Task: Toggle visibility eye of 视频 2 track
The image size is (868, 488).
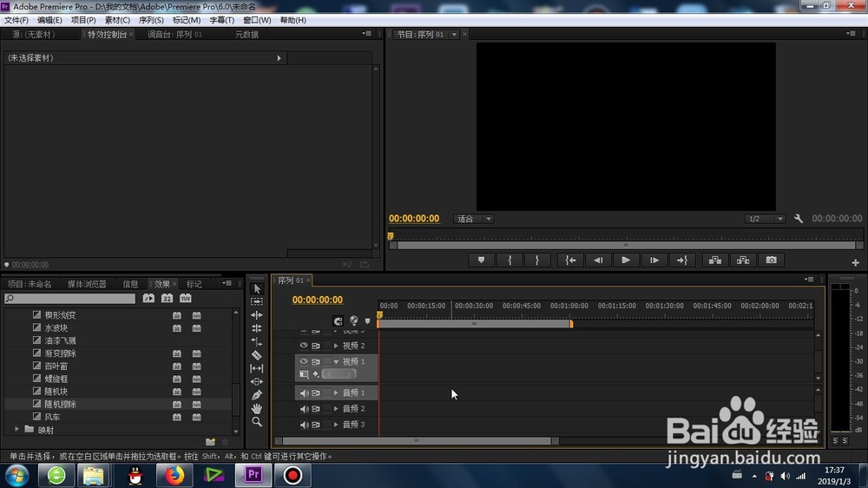Action: tap(303, 346)
